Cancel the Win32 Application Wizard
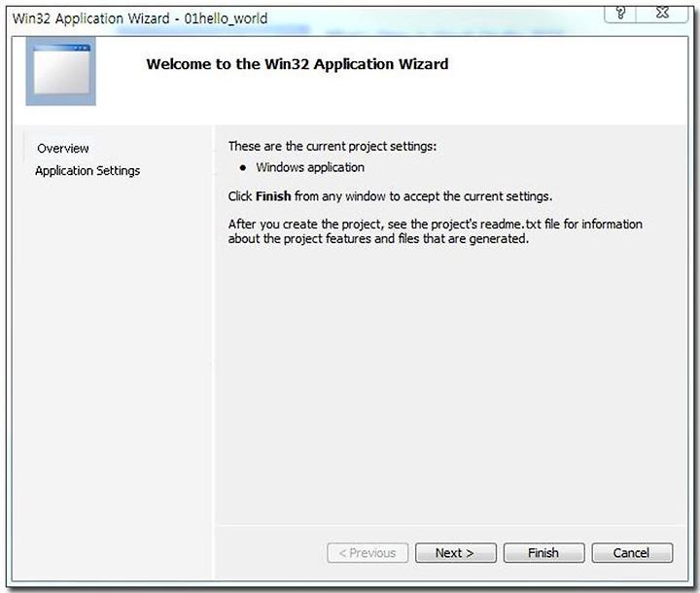 [632, 553]
